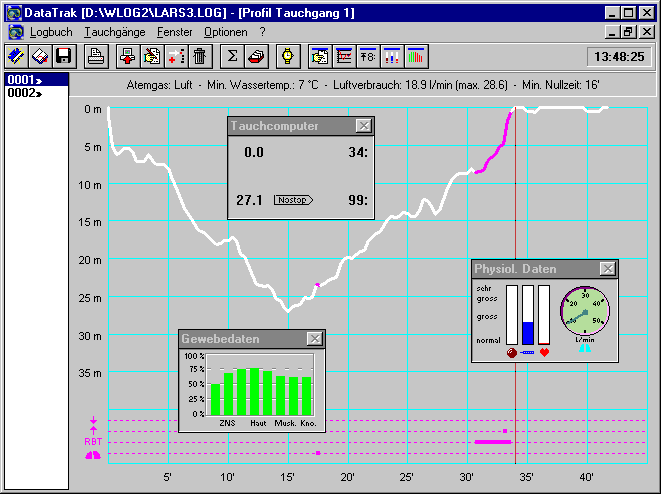Click the open logbook icon
Screen dimensions: 661x494
[x=40, y=56]
